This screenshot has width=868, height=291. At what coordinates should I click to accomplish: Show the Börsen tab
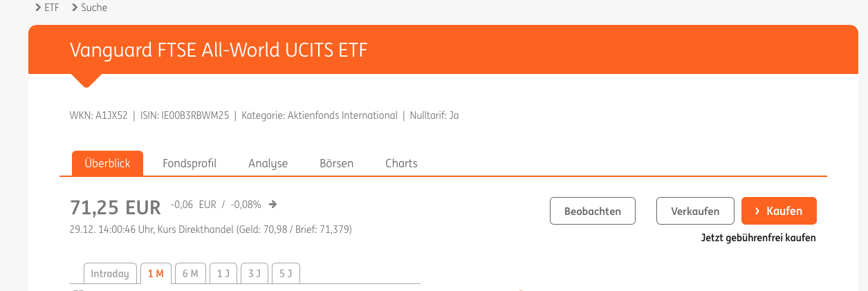336,164
